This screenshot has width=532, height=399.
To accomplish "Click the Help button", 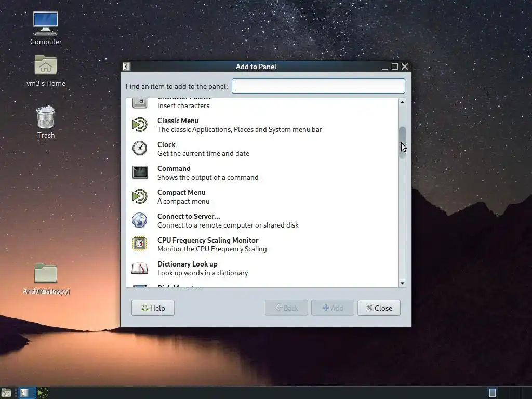I will coord(153,308).
